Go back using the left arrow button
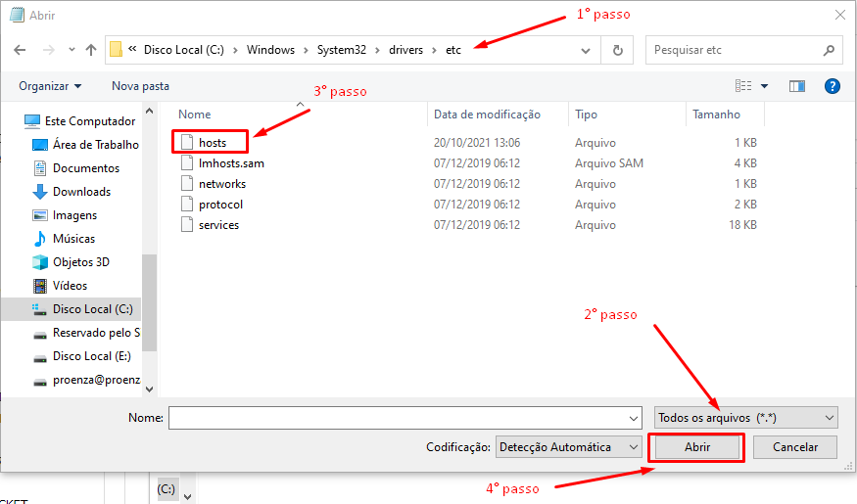This screenshot has height=504, width=857. 20,50
